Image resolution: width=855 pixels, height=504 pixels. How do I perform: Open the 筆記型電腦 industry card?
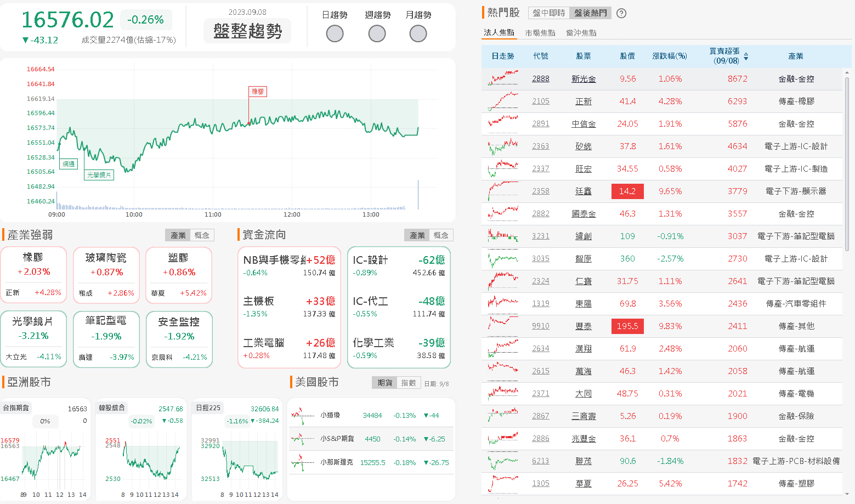106,339
